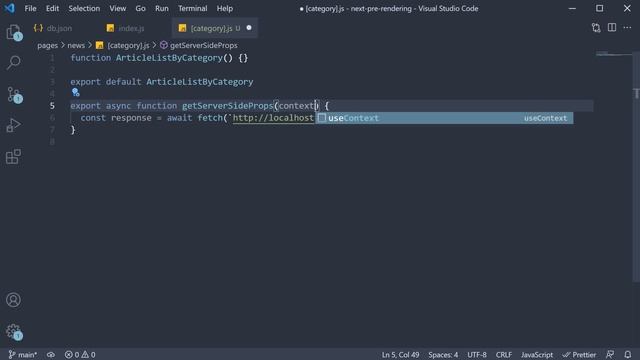This screenshot has width=640, height=360.
Task: Click the editor minimap
Action: pos(613,54)
